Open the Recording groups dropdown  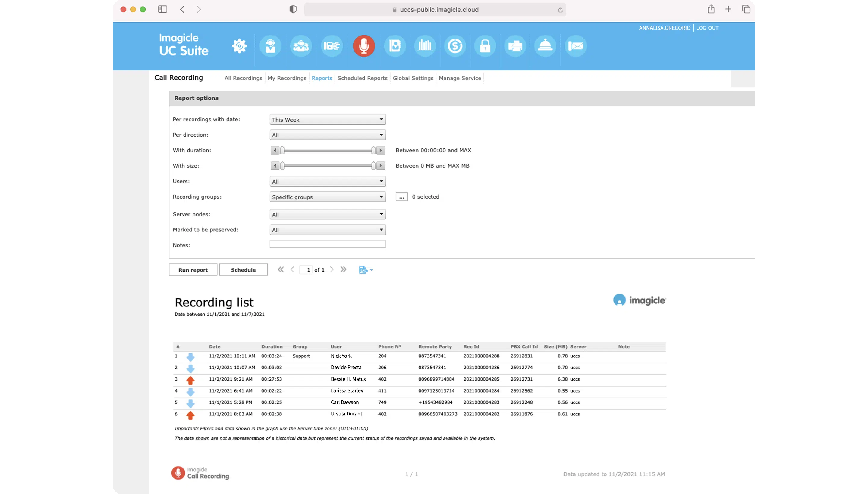(x=327, y=197)
